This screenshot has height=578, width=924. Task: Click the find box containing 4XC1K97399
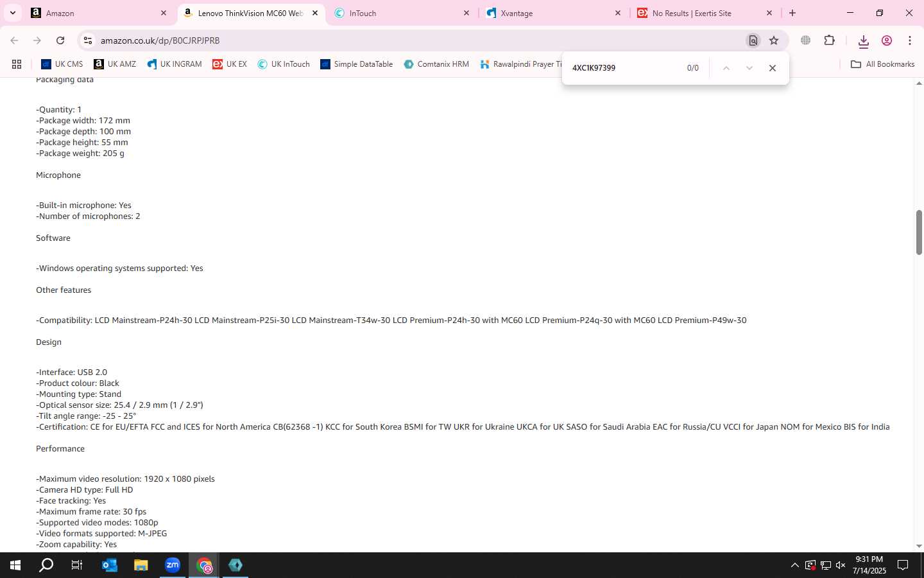coord(624,68)
